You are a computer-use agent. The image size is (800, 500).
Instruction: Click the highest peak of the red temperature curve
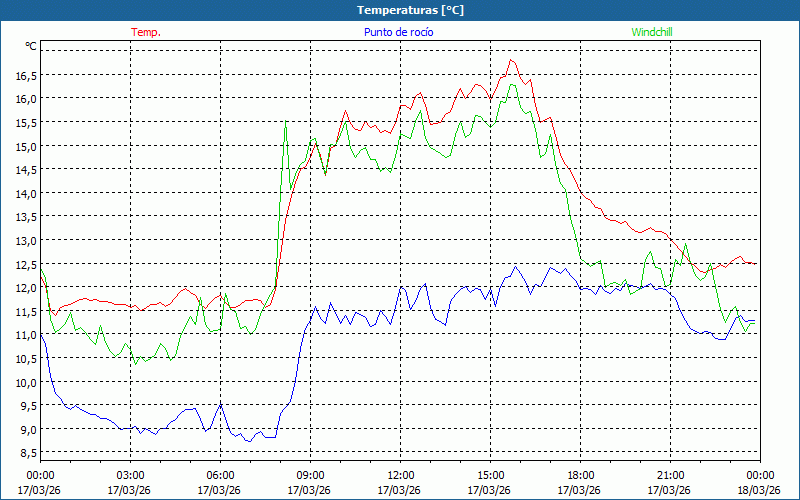click(512, 60)
